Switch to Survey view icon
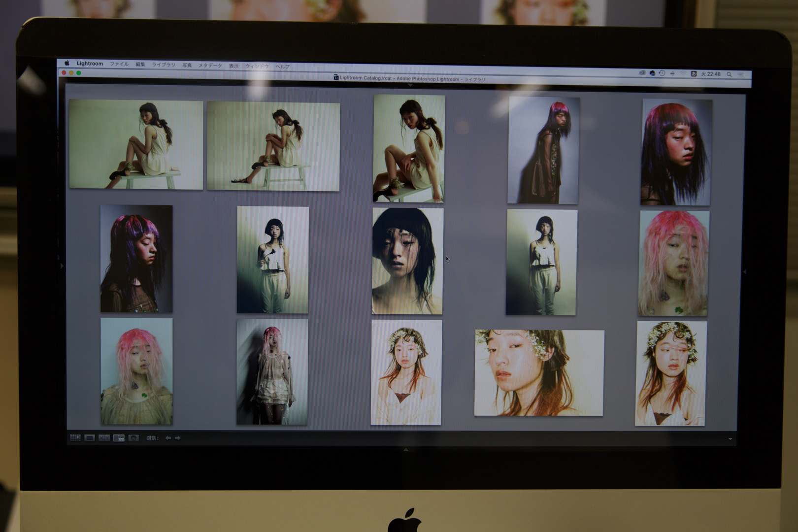This screenshot has height=532, width=798. (119, 437)
